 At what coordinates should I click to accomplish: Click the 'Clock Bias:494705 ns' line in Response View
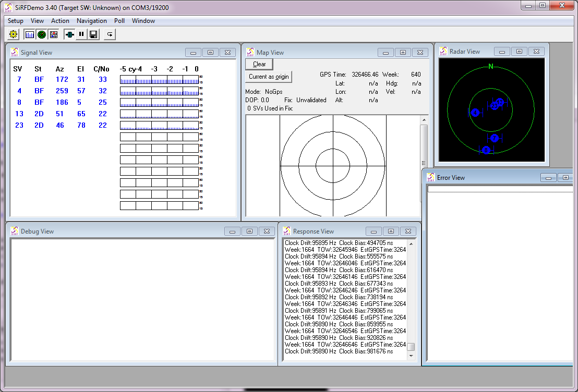tap(366, 243)
